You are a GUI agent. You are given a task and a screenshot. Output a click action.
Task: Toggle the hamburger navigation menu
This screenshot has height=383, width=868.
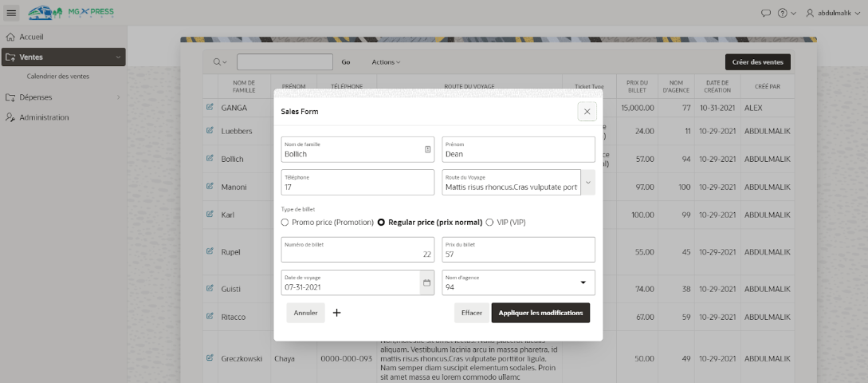click(x=12, y=13)
